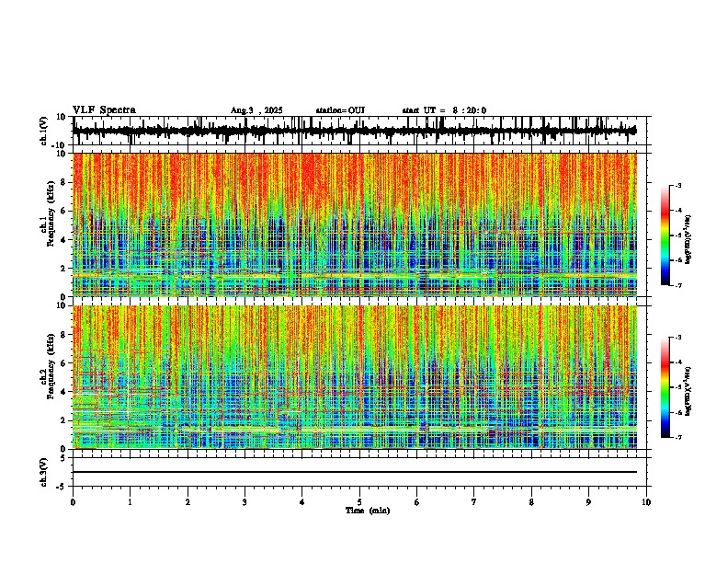Select the 'Aug.3 , 2025' date label
This screenshot has width=728, height=563.
(x=256, y=110)
